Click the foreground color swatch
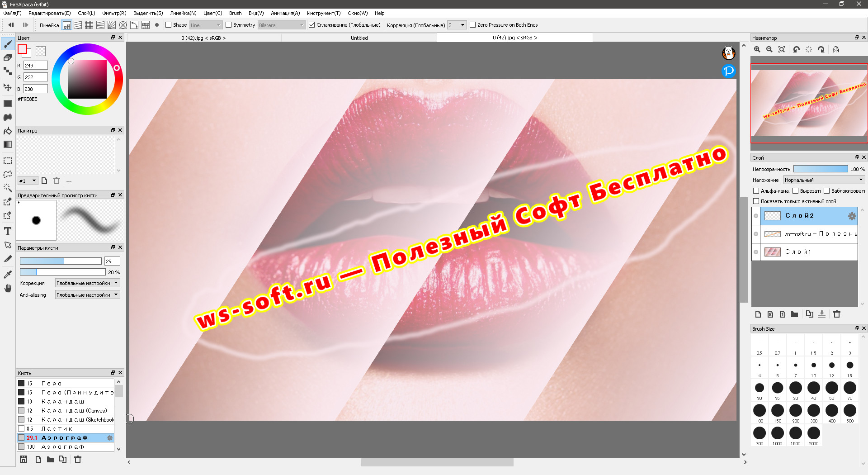This screenshot has width=868, height=475. [22, 49]
